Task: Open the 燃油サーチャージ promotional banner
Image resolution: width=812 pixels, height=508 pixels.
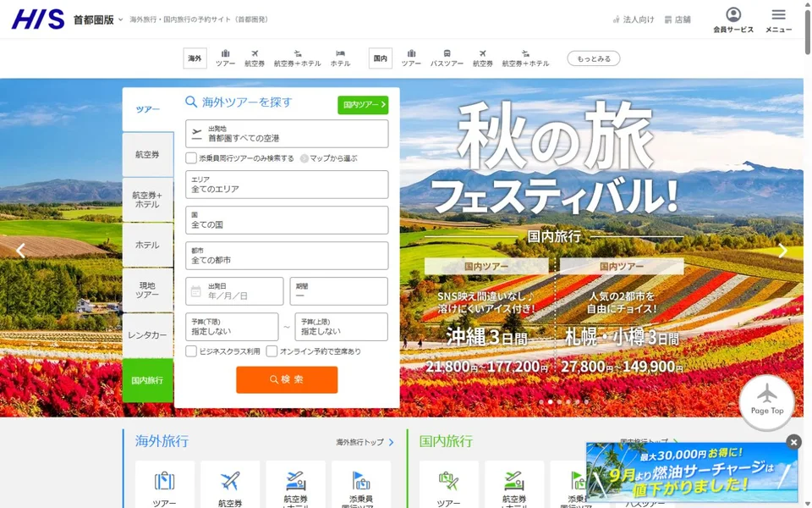Action: pyautogui.click(x=692, y=472)
